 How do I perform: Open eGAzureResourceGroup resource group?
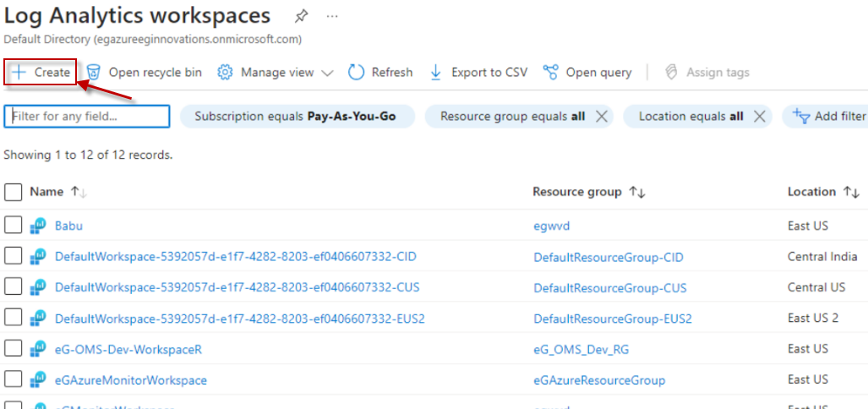click(599, 381)
